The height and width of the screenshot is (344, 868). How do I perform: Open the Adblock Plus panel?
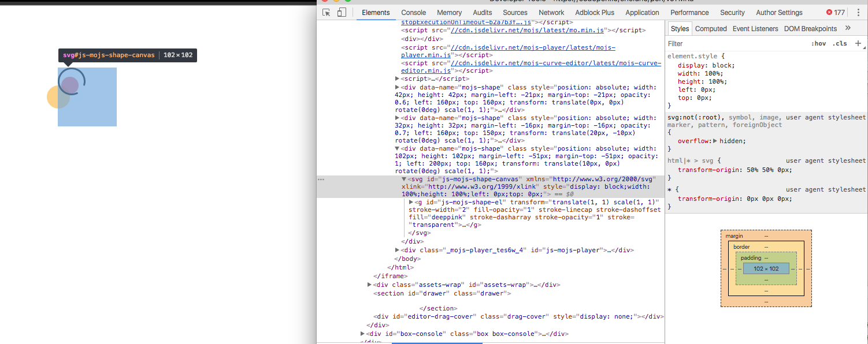tap(594, 12)
